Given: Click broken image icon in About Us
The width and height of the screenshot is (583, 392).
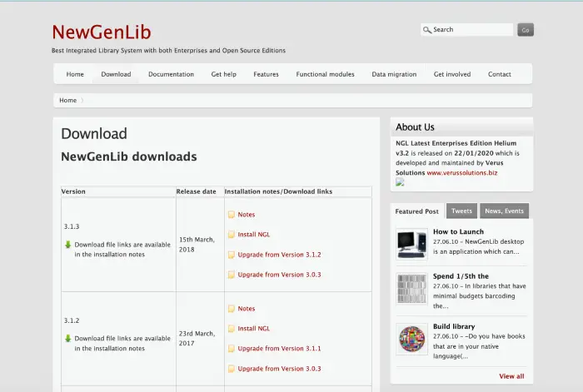Looking at the screenshot, I should point(400,182).
